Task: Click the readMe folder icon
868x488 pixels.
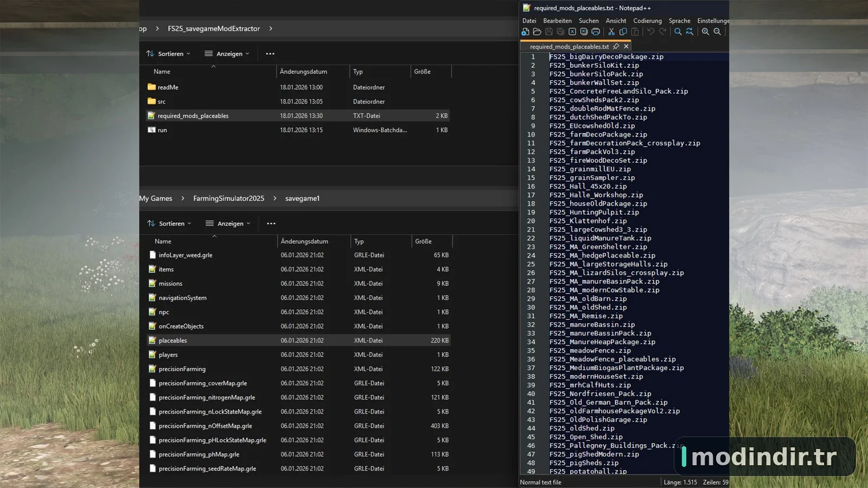Action: click(x=151, y=87)
